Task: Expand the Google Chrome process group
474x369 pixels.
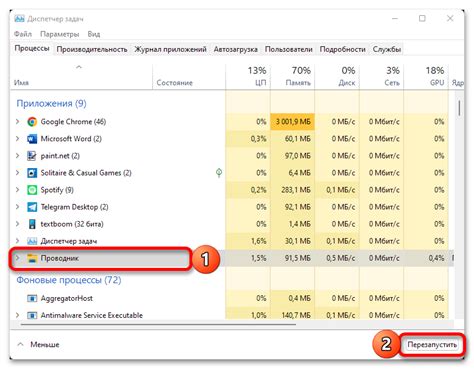Action: pos(18,122)
